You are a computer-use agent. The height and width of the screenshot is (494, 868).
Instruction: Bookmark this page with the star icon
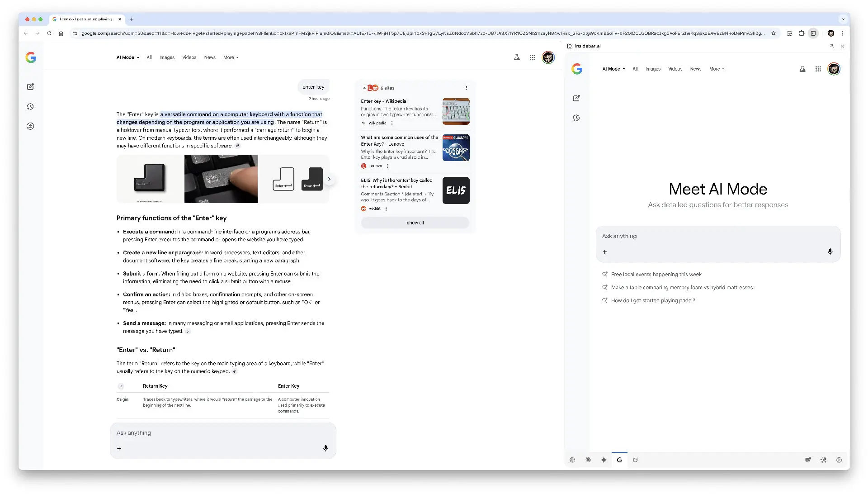click(774, 33)
